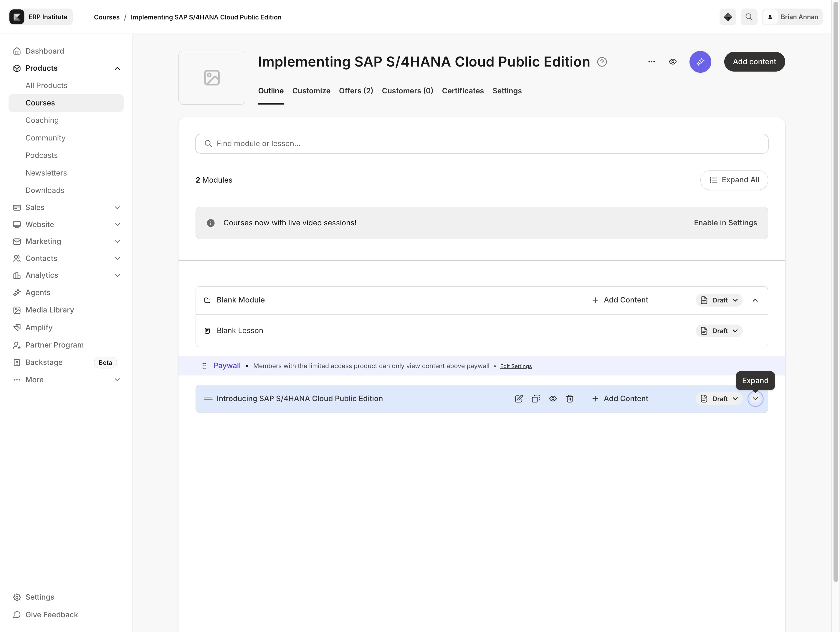Launch the purple AI sparkle assistant button
Image resolution: width=840 pixels, height=632 pixels.
tap(700, 62)
